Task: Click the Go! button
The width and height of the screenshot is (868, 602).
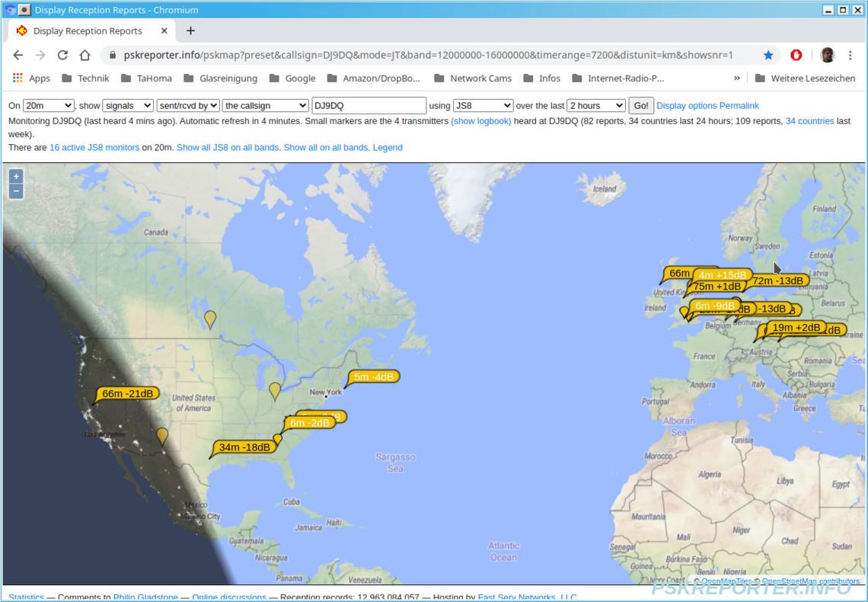Action: 641,105
